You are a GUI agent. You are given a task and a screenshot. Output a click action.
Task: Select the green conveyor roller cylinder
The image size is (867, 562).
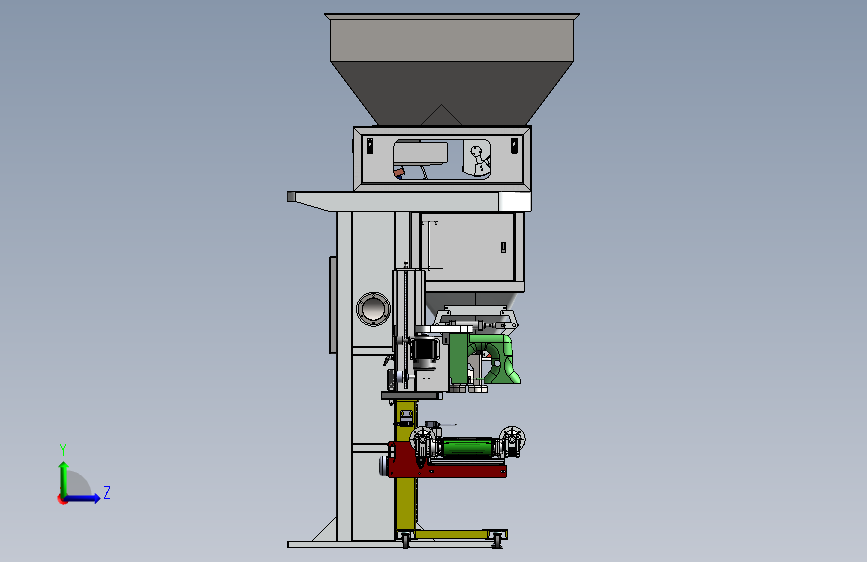pos(467,447)
